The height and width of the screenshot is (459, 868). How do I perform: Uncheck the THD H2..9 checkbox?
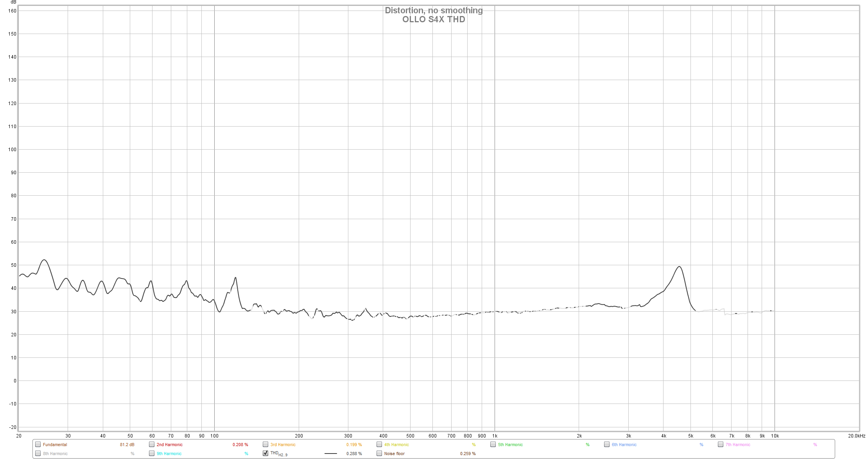[265, 453]
